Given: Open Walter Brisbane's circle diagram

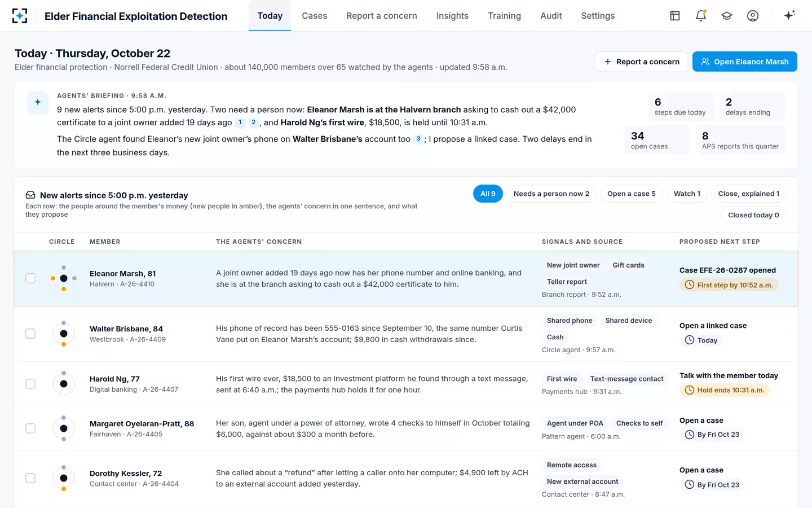Looking at the screenshot, I should click(64, 334).
